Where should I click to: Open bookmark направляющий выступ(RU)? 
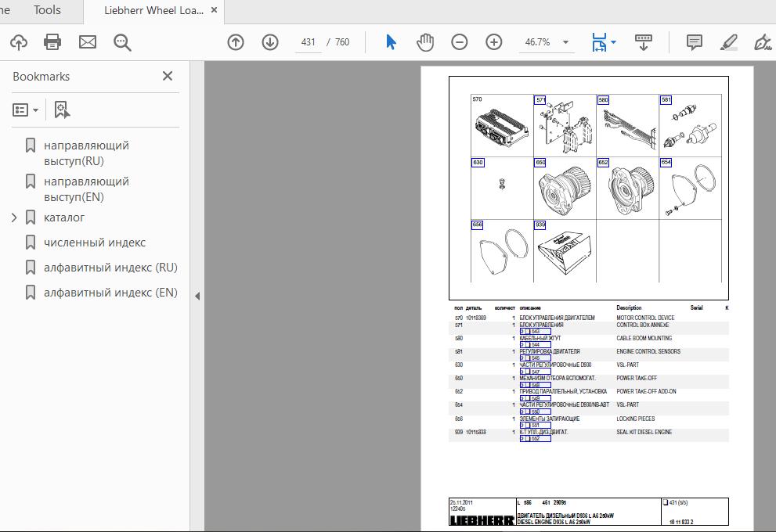[x=87, y=153]
